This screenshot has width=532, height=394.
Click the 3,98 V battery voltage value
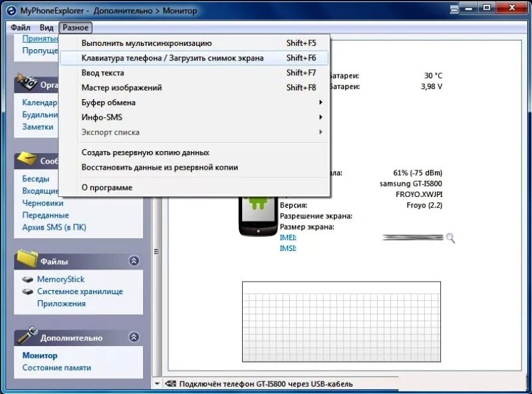[432, 87]
